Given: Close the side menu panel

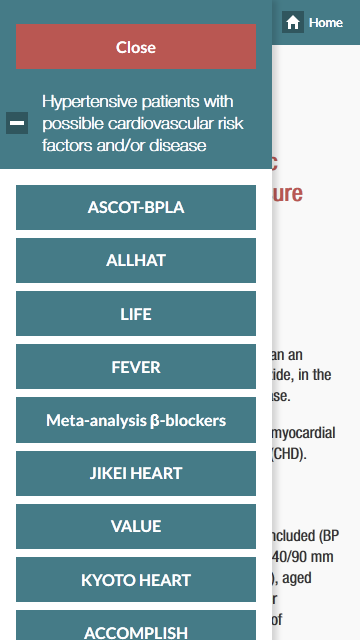Looking at the screenshot, I should (x=136, y=47).
